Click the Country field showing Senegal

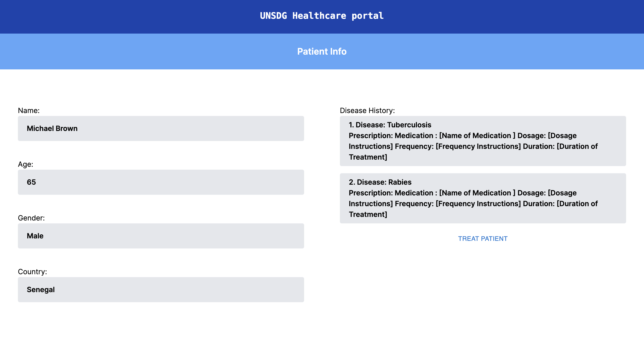[161, 289]
